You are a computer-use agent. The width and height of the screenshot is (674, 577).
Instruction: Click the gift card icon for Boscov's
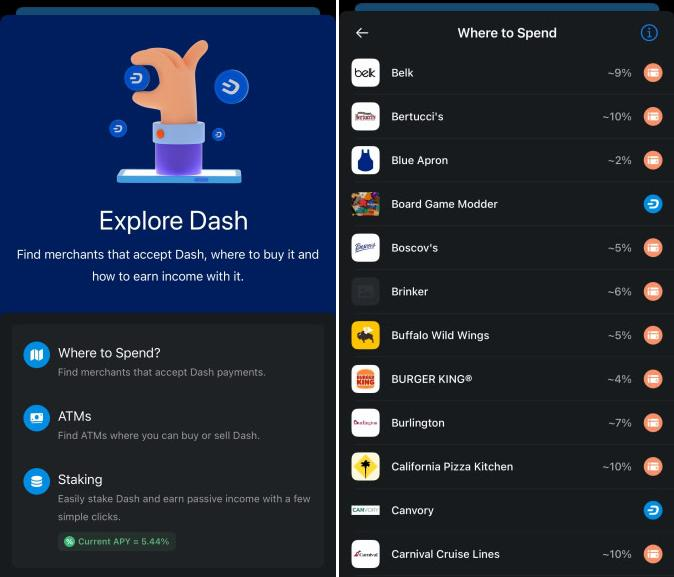[x=653, y=248]
